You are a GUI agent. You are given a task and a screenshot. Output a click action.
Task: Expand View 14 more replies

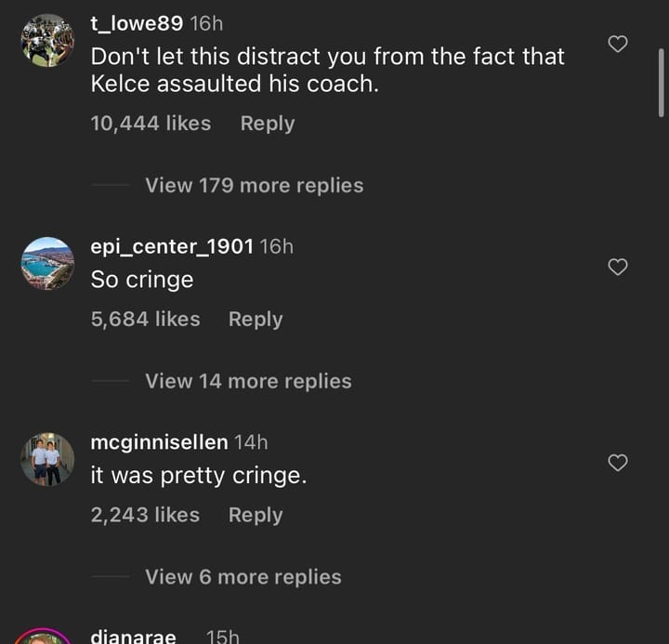[248, 381]
